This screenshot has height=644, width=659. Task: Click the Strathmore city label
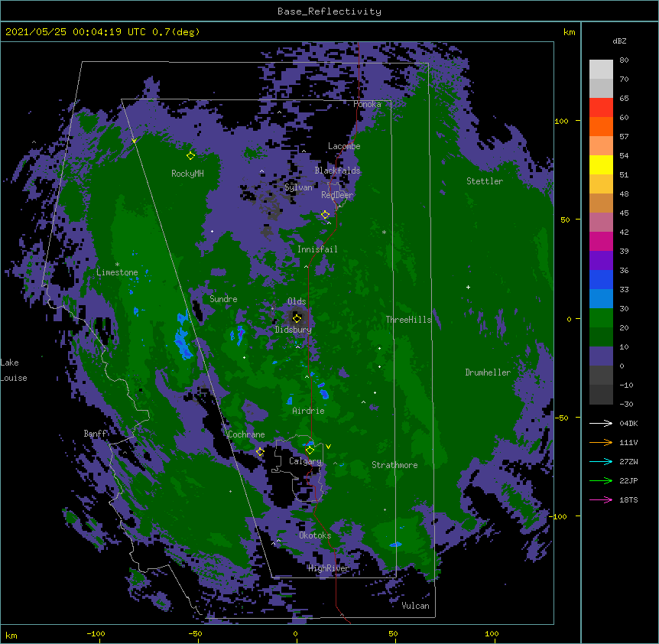tap(394, 465)
